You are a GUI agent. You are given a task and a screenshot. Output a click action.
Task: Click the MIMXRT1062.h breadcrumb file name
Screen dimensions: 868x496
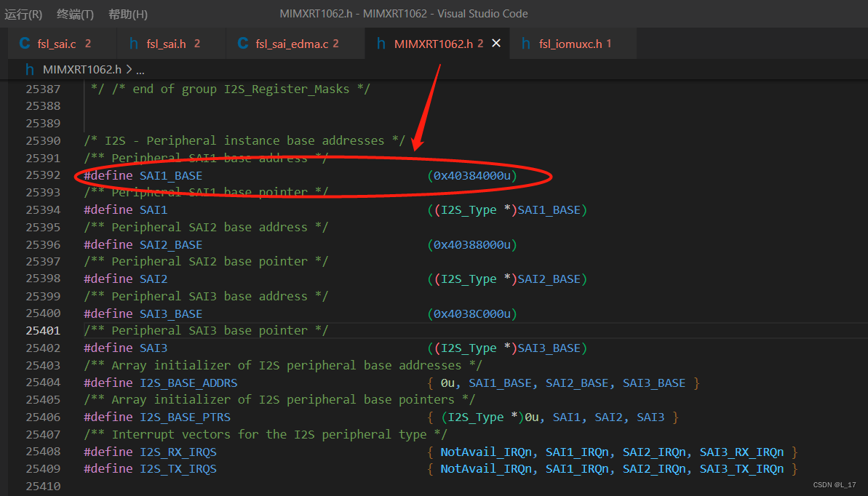point(82,70)
